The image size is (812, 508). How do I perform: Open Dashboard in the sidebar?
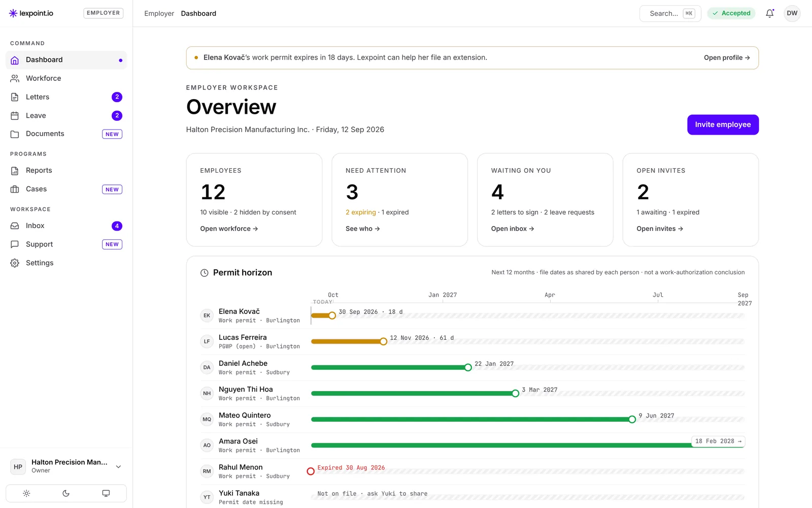pyautogui.click(x=66, y=60)
